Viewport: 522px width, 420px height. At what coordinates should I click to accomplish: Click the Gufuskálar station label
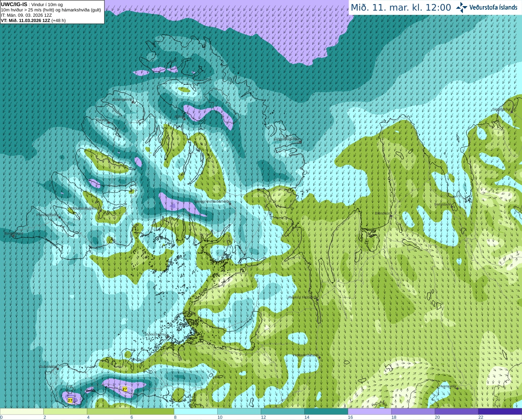pyautogui.click(x=48, y=367)
